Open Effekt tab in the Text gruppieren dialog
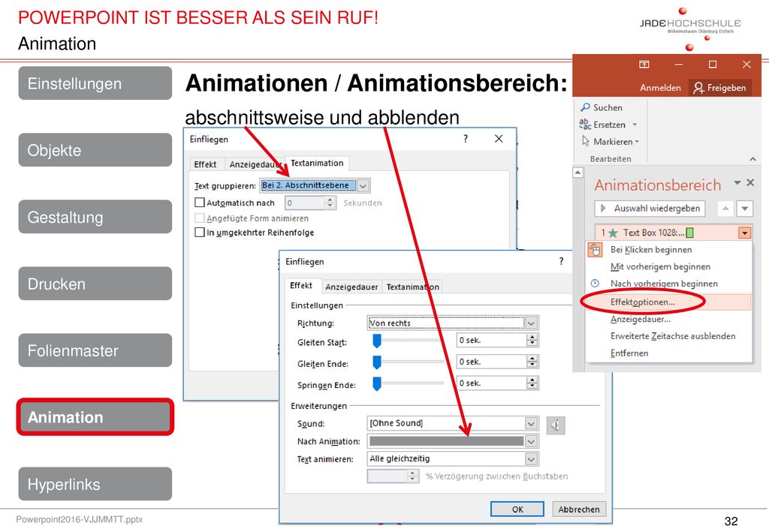 (x=205, y=164)
